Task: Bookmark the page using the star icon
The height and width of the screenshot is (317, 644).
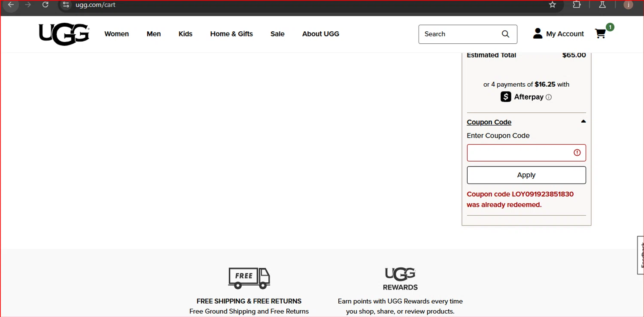Action: point(553,5)
